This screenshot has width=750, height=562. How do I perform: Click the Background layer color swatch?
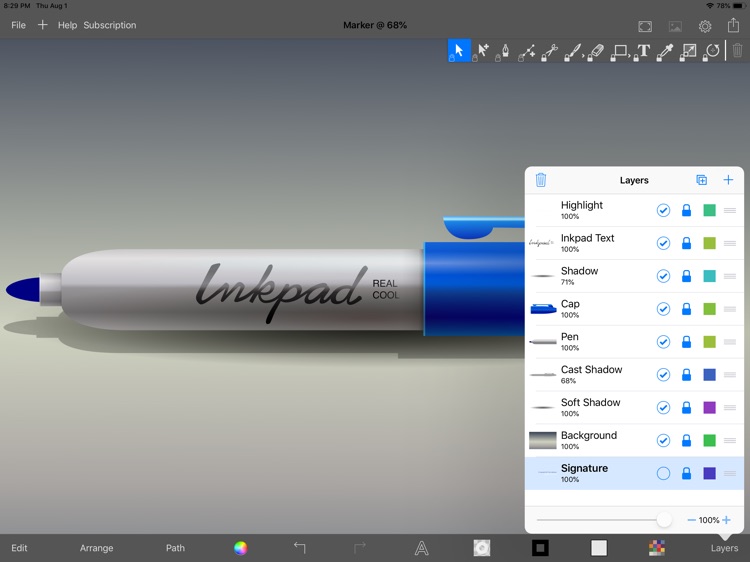click(709, 440)
